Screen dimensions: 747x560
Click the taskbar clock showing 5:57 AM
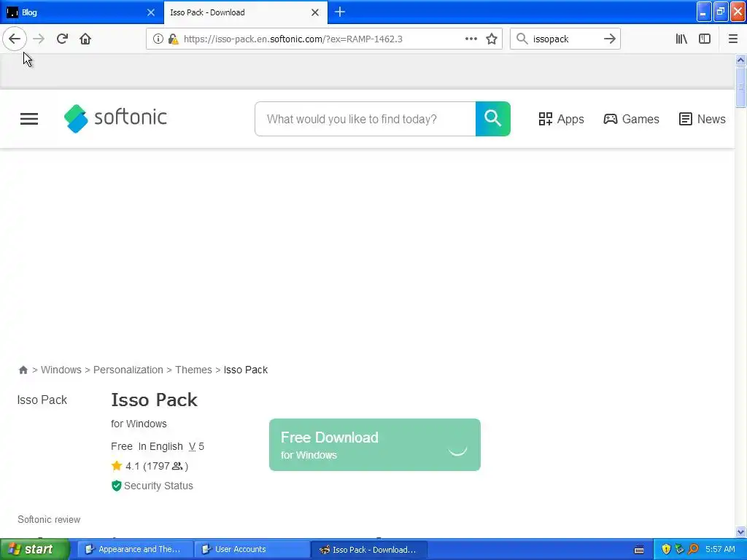coord(720,550)
